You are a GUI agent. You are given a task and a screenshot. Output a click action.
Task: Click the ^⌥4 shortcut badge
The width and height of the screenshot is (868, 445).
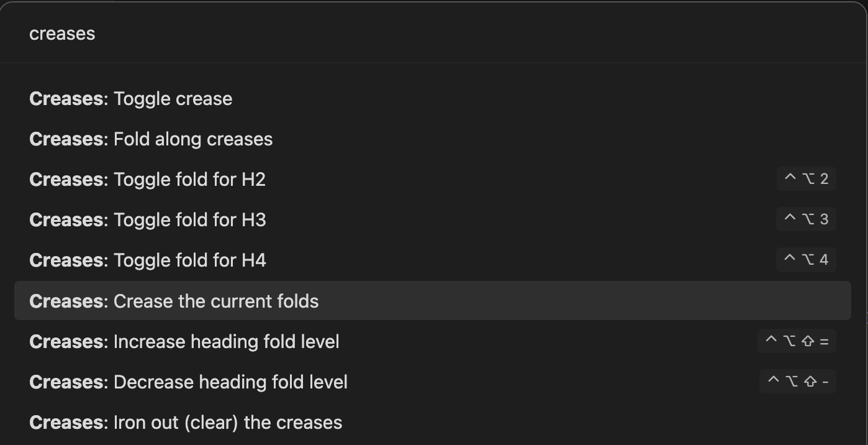click(x=805, y=259)
